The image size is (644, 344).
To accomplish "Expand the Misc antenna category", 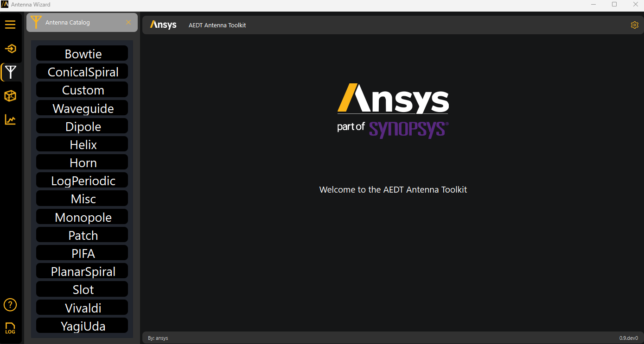I will coord(82,199).
